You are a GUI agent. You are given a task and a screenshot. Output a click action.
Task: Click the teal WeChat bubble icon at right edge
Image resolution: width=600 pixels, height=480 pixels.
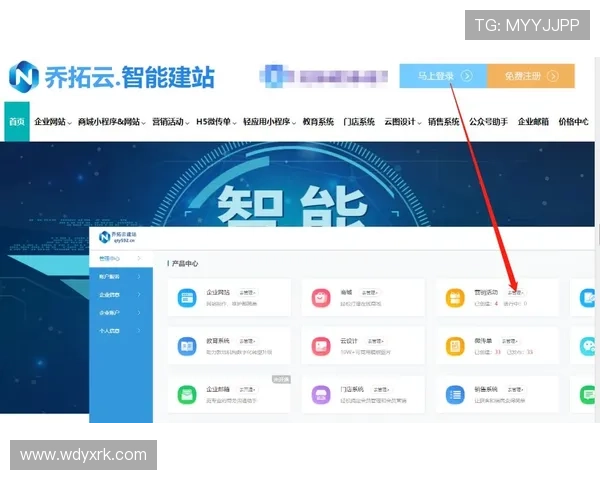(587, 346)
